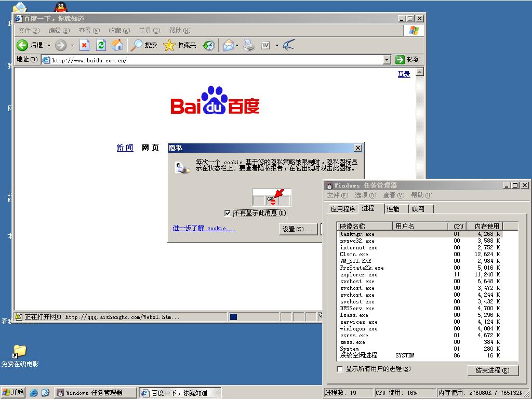This screenshot has width=532, height=399.
Task: Click the page icon beside the address URL
Action: pos(46,60)
